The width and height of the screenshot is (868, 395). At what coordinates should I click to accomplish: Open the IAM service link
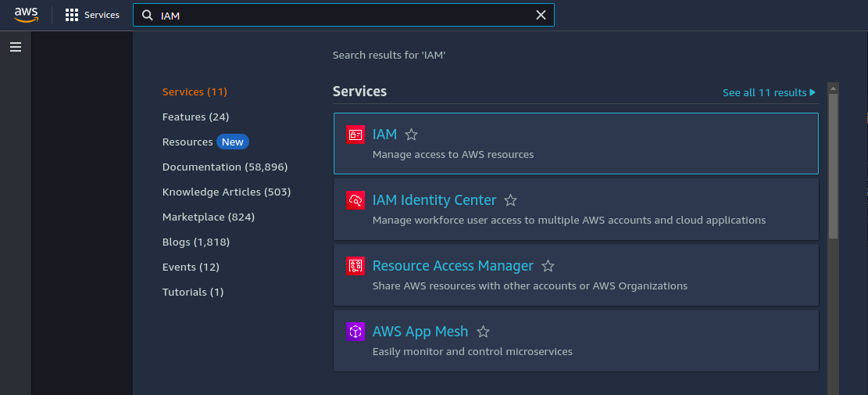pos(384,135)
